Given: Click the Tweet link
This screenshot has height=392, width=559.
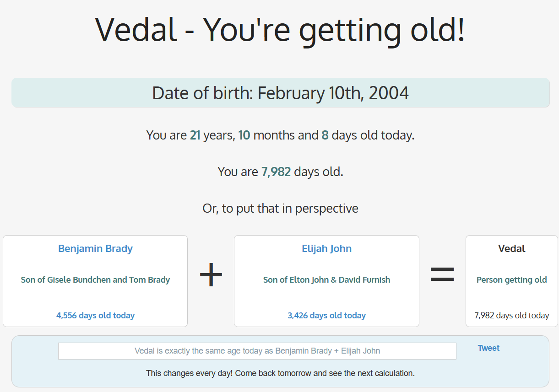Looking at the screenshot, I should point(488,348).
